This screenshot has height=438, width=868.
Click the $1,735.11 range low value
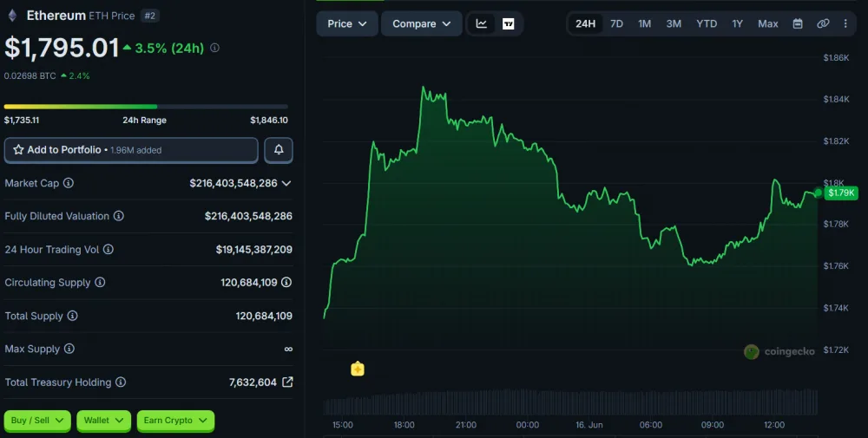pyautogui.click(x=22, y=120)
